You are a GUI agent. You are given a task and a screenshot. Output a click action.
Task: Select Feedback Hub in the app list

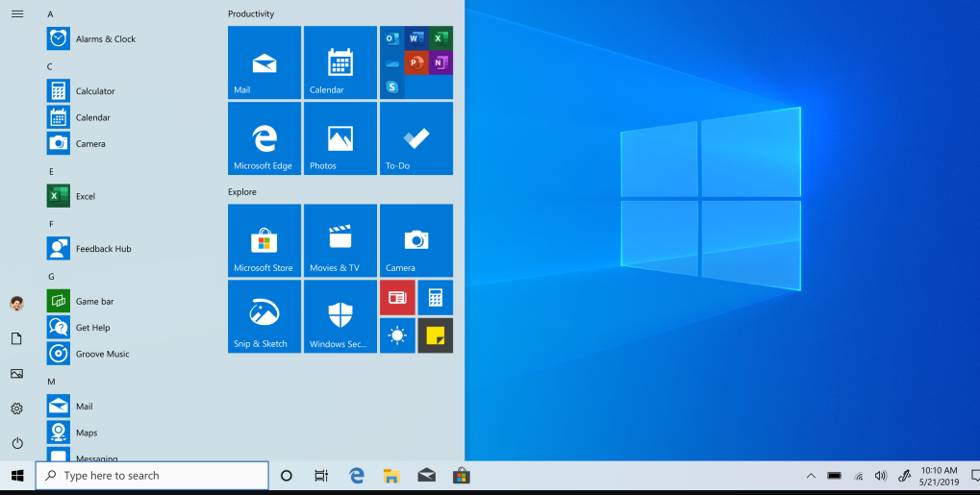pyautogui.click(x=103, y=249)
